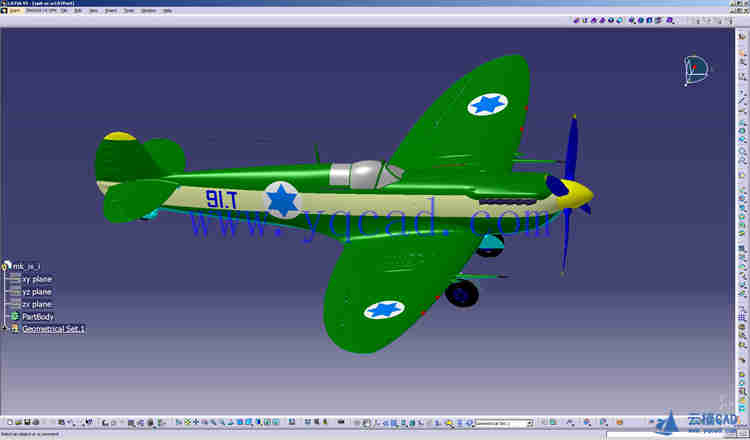Select PartBody in the tree
The width and height of the screenshot is (750, 440).
coord(38,316)
